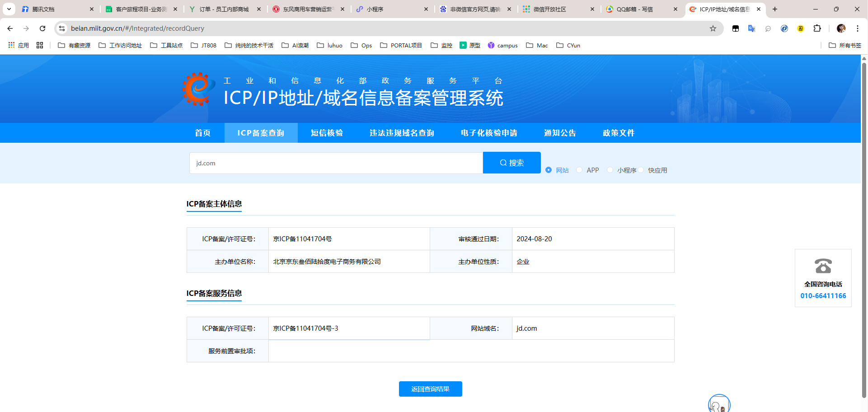The width and height of the screenshot is (868, 412).
Task: Click the telephone consultation icon
Action: [823, 266]
